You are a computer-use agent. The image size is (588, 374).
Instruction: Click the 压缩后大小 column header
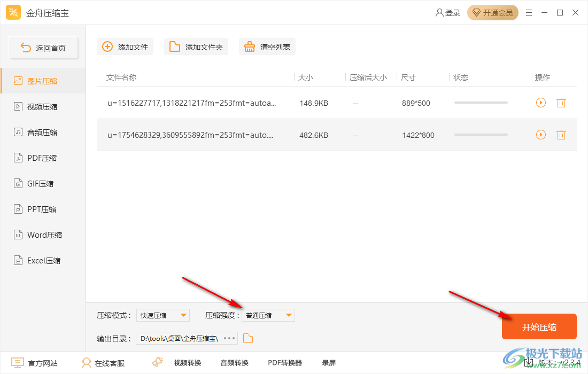point(368,77)
